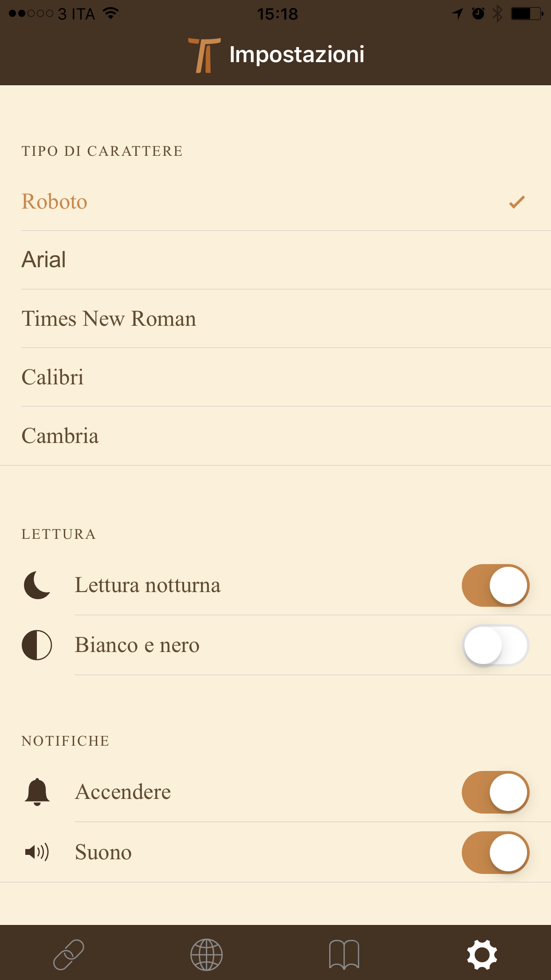Disable the Lettura notturna switch
The height and width of the screenshot is (980, 551).
coord(495,585)
